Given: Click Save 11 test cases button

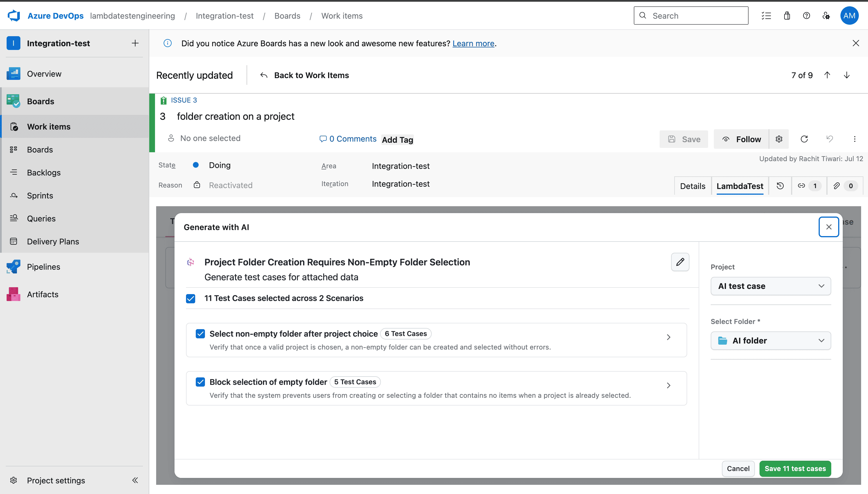Looking at the screenshot, I should click(795, 468).
